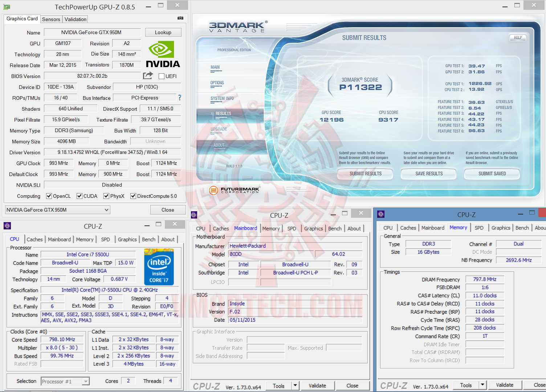The height and width of the screenshot is (392, 546).
Task: Click the BIOS brand value 'Insyde'
Action: click(295, 303)
